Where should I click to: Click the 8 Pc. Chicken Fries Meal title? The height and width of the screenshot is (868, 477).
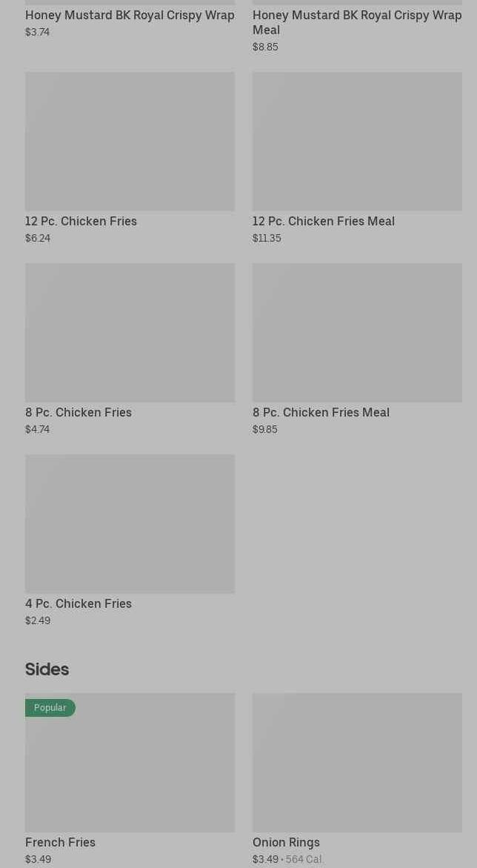tap(321, 412)
